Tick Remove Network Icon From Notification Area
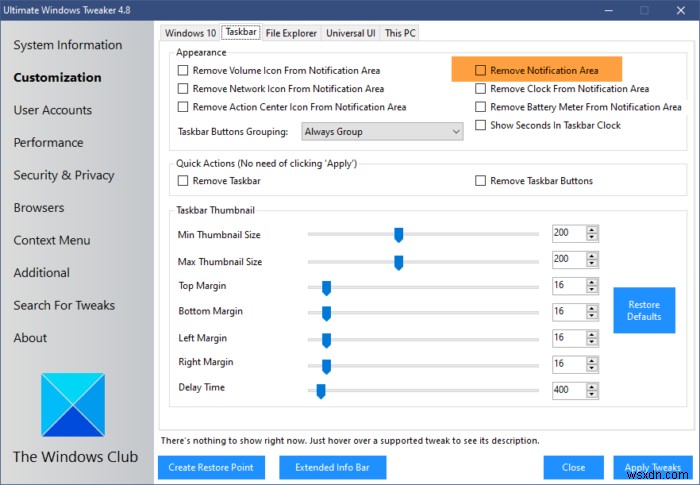 tap(183, 89)
